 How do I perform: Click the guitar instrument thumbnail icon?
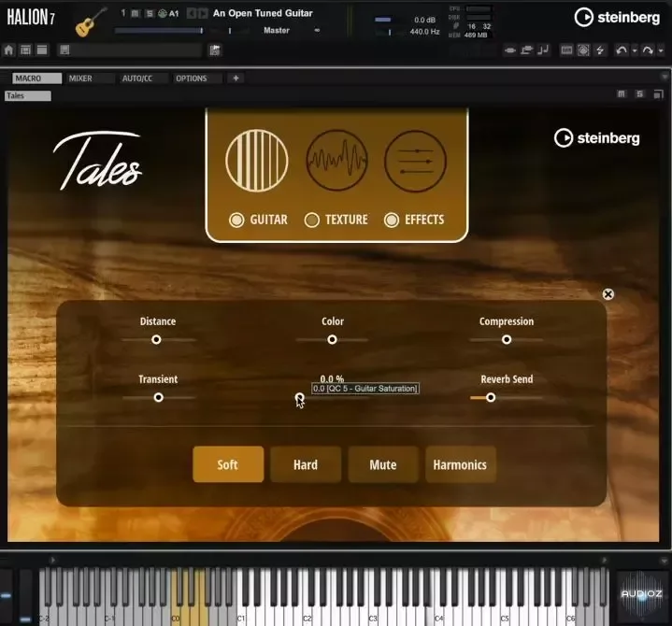[91, 21]
